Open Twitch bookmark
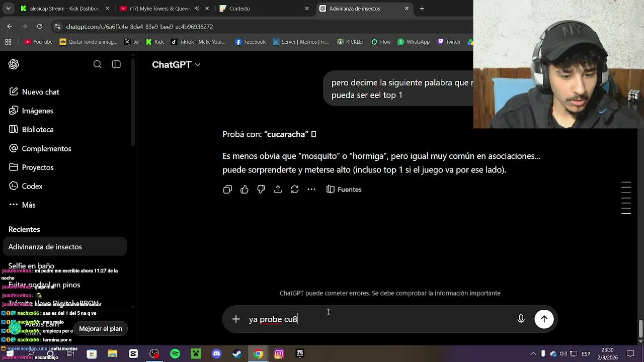Viewport: 644px width, 362px height. (x=449, y=42)
